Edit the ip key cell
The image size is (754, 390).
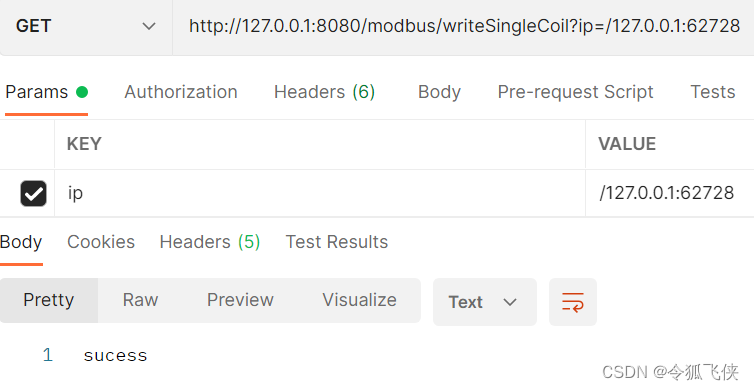click(320, 193)
